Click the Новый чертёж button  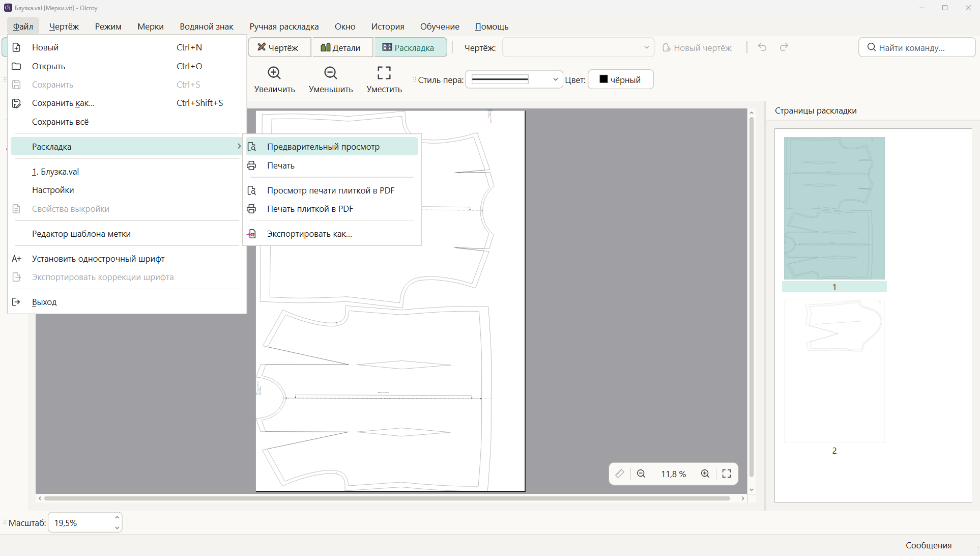pyautogui.click(x=697, y=47)
